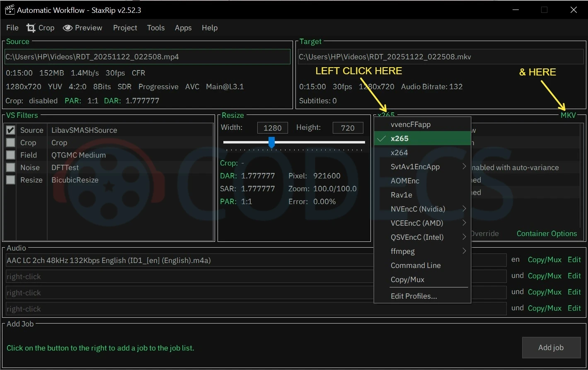Click the DAR: label in Resize panel
Viewport: 588px width, 370px height.
[x=228, y=176]
